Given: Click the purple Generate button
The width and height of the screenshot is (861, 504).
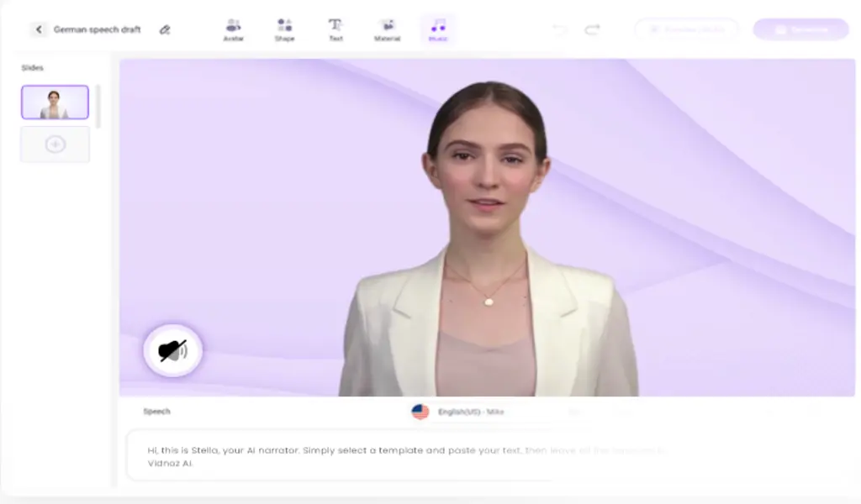Looking at the screenshot, I should pos(801,29).
